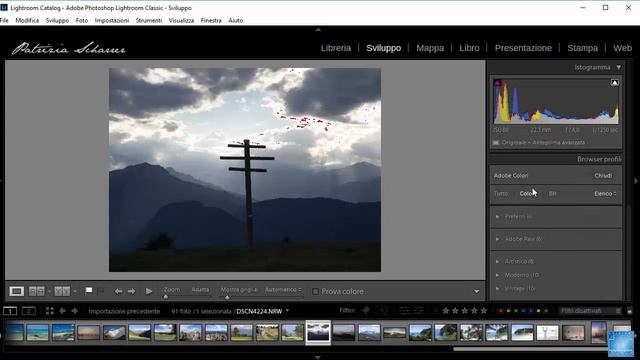Show all profiles with Tutto filter

pos(501,193)
